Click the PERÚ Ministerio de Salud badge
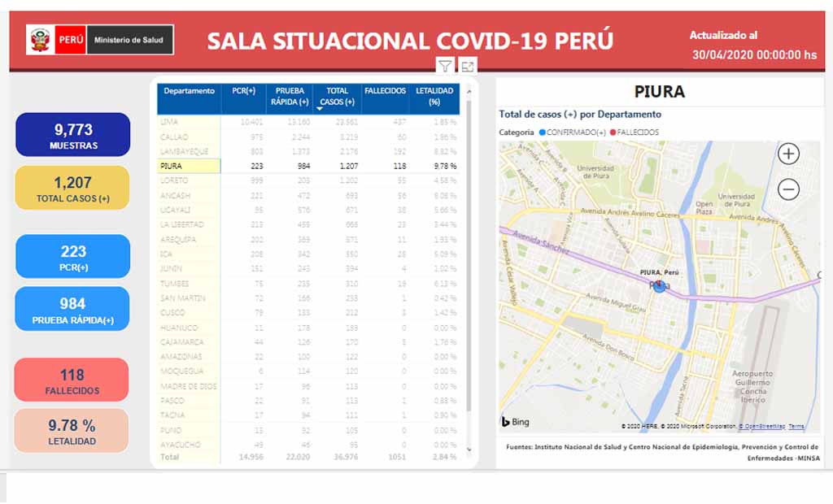This screenshot has width=833, height=504. pos(100,40)
